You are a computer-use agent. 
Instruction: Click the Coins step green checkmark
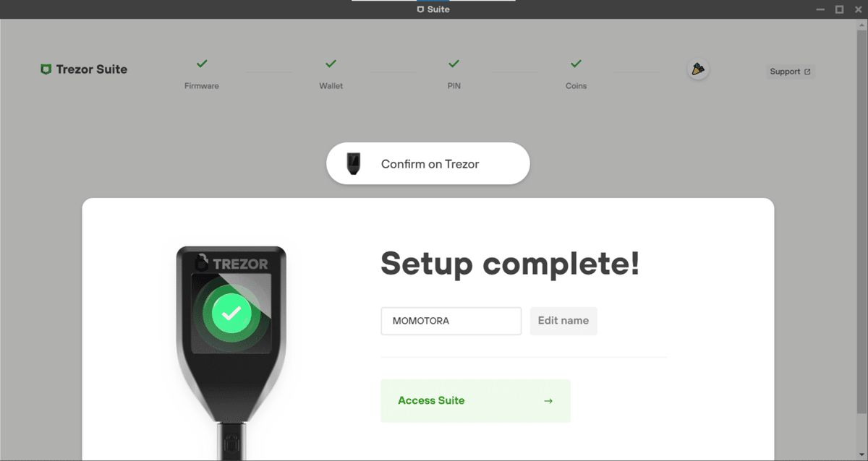pos(576,64)
